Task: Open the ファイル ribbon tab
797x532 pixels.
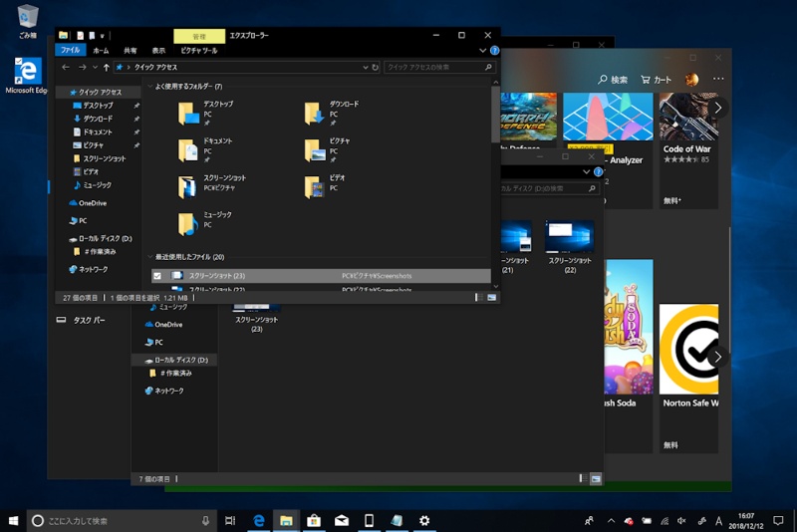Action: tap(70, 50)
